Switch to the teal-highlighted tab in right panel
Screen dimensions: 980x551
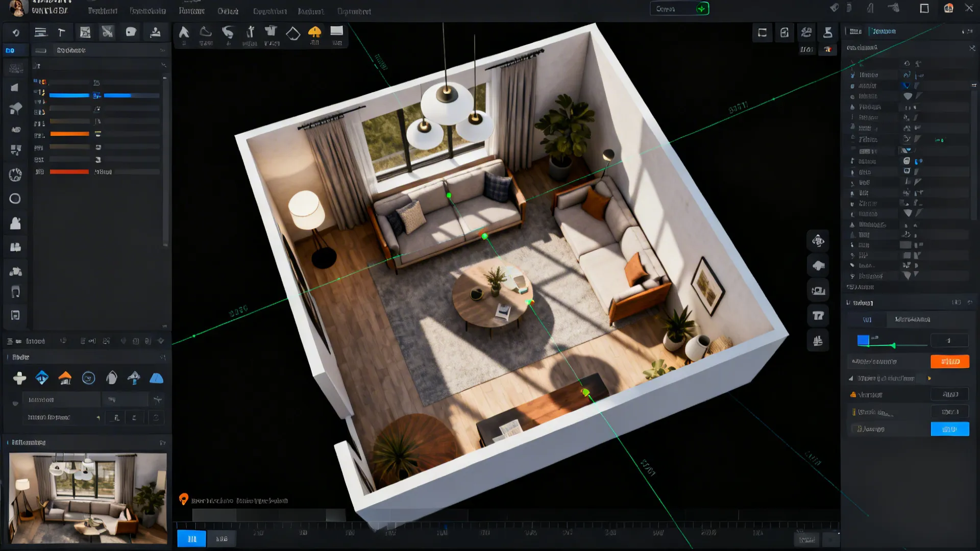[884, 31]
